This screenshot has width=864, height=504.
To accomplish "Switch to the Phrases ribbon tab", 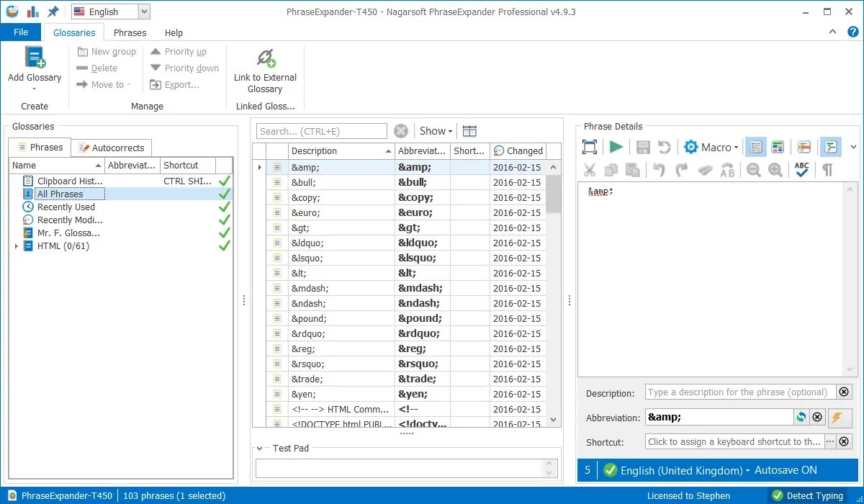I will tap(130, 32).
